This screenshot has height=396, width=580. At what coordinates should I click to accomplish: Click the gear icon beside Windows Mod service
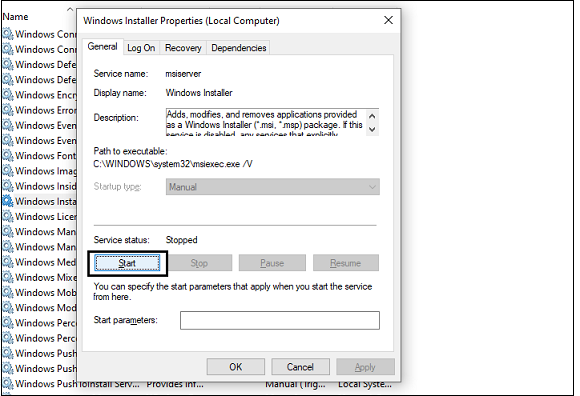click(x=8, y=307)
